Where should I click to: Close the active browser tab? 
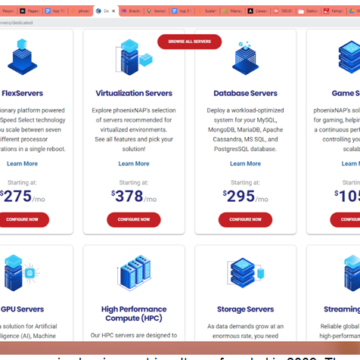click(x=113, y=11)
